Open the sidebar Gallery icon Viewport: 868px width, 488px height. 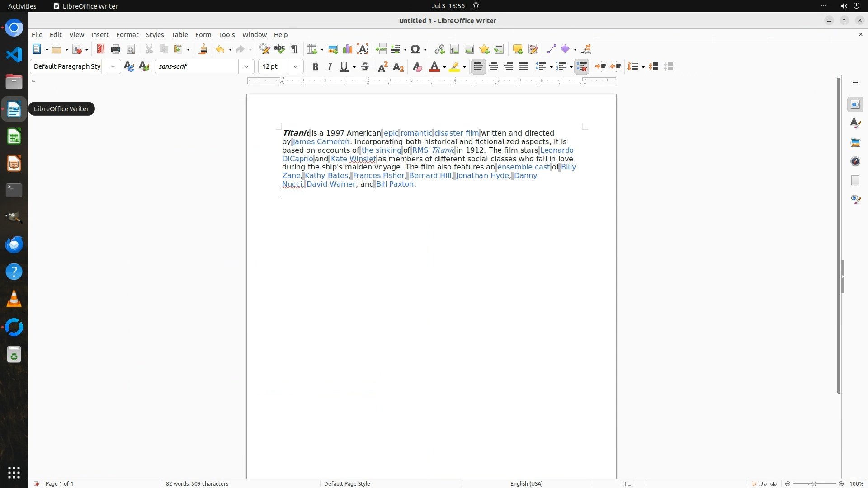(x=855, y=143)
